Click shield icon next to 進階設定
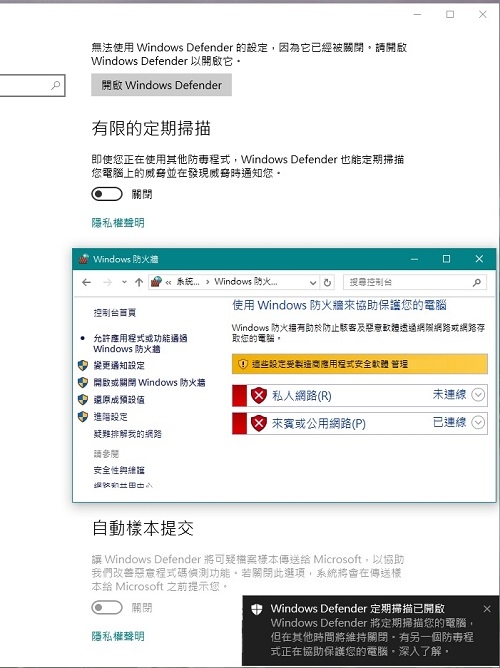Screen dimensions: 500x668 click(x=83, y=417)
